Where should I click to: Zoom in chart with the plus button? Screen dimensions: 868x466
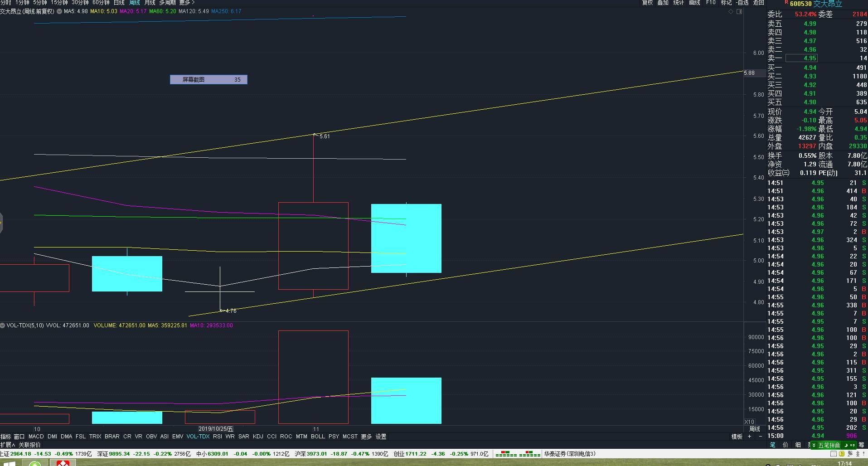(x=750, y=437)
